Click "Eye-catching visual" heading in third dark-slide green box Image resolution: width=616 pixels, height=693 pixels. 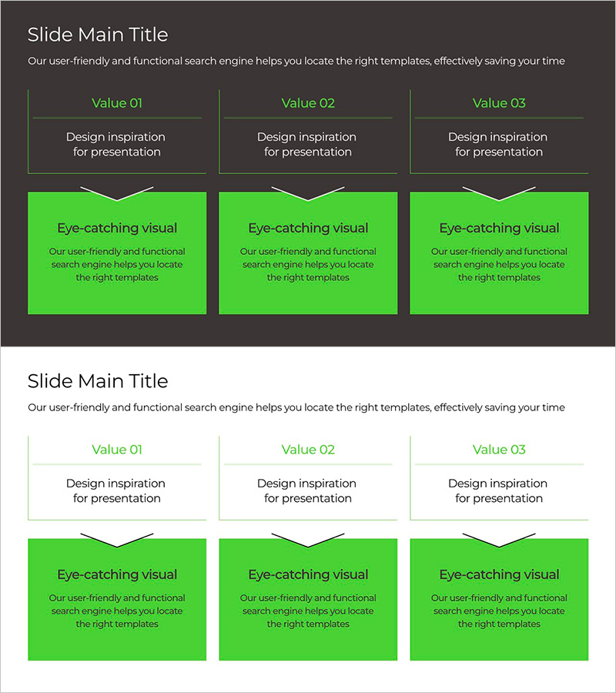(499, 228)
